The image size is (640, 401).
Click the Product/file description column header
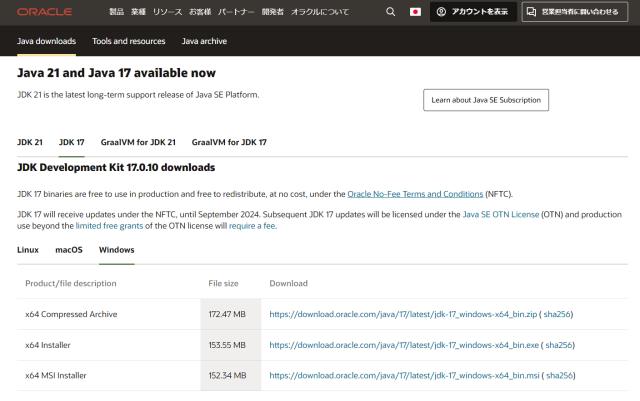pyautogui.click(x=71, y=283)
